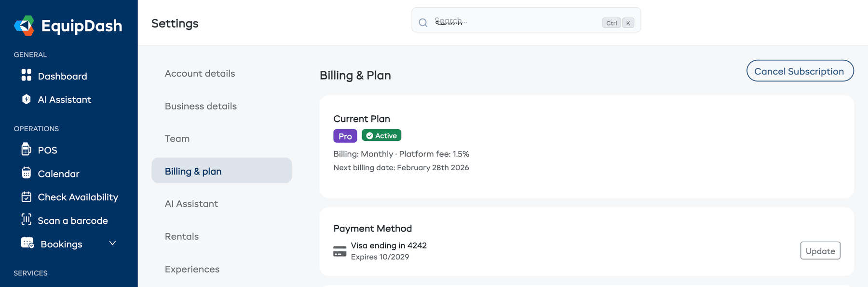Go to POS label in sidebar

click(47, 150)
